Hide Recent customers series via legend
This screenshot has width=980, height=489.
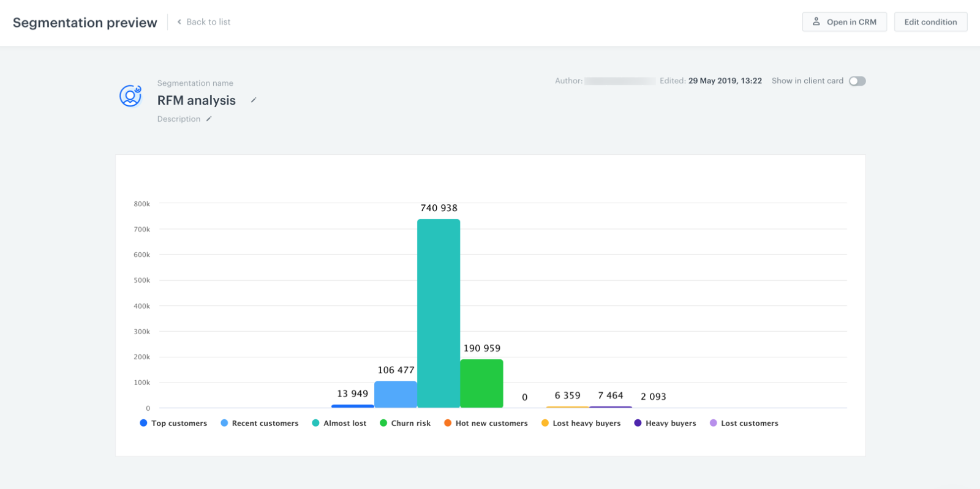click(259, 423)
